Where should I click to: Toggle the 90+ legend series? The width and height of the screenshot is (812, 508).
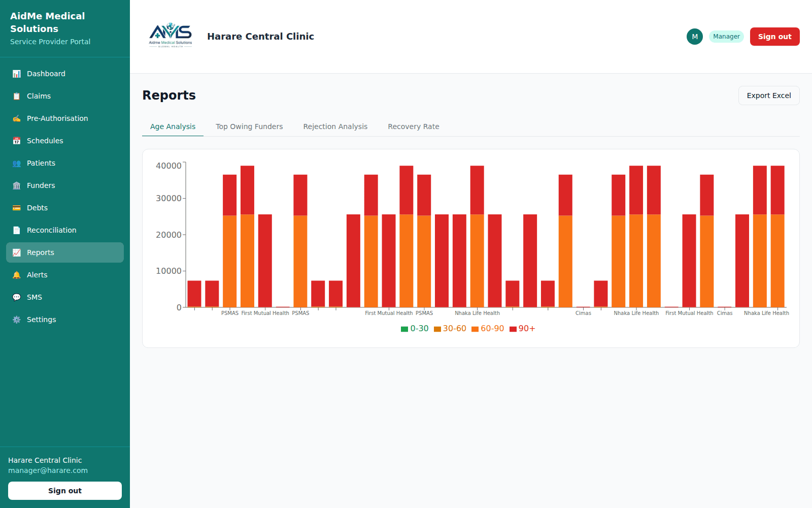522,329
